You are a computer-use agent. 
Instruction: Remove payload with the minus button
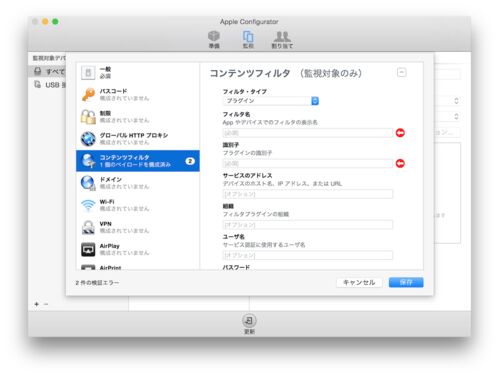point(402,72)
